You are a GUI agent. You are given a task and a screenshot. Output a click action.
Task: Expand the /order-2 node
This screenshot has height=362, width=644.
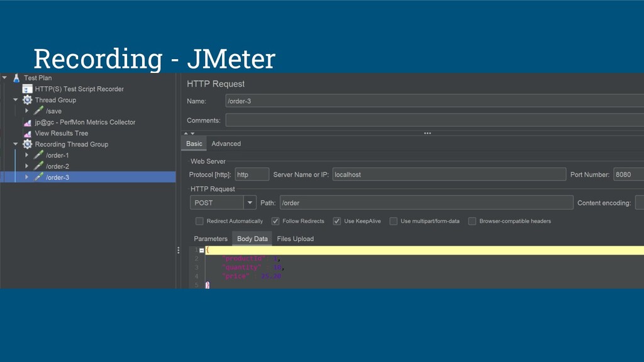click(x=26, y=166)
